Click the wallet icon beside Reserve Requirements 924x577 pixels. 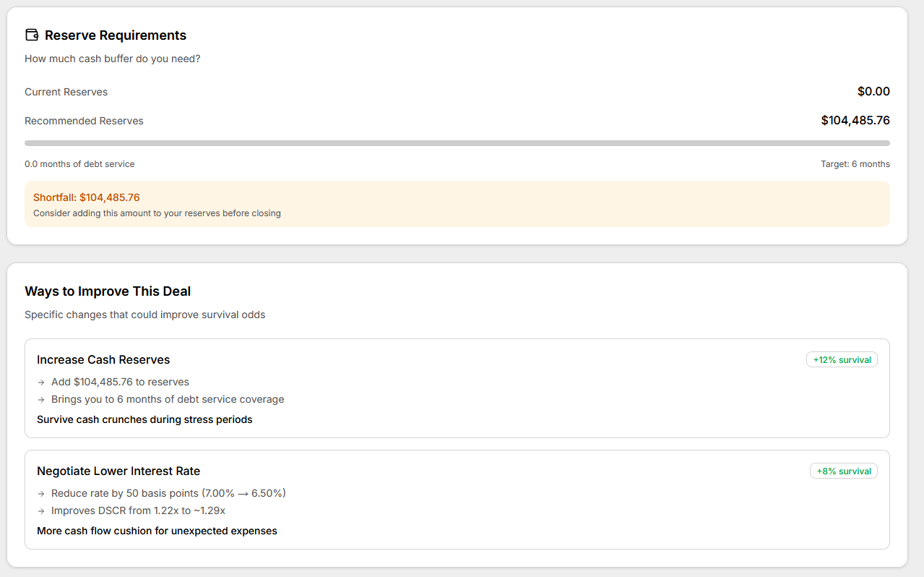[31, 34]
